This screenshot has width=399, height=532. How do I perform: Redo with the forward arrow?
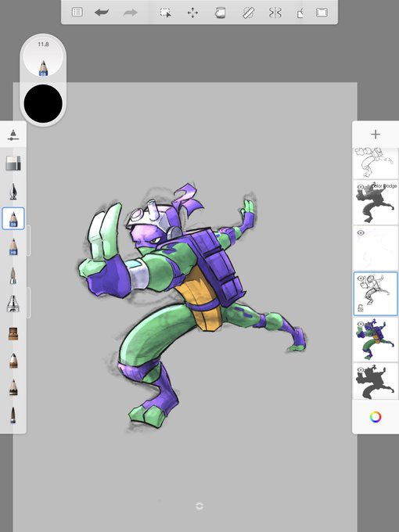pyautogui.click(x=131, y=13)
